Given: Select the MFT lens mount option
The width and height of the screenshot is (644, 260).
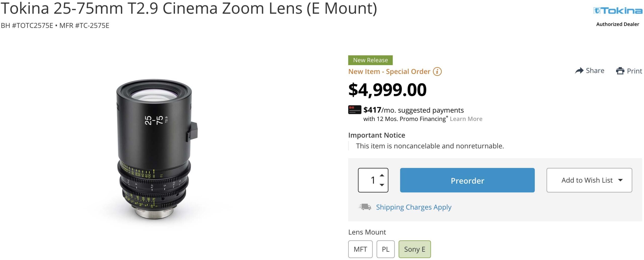Looking at the screenshot, I should point(360,249).
